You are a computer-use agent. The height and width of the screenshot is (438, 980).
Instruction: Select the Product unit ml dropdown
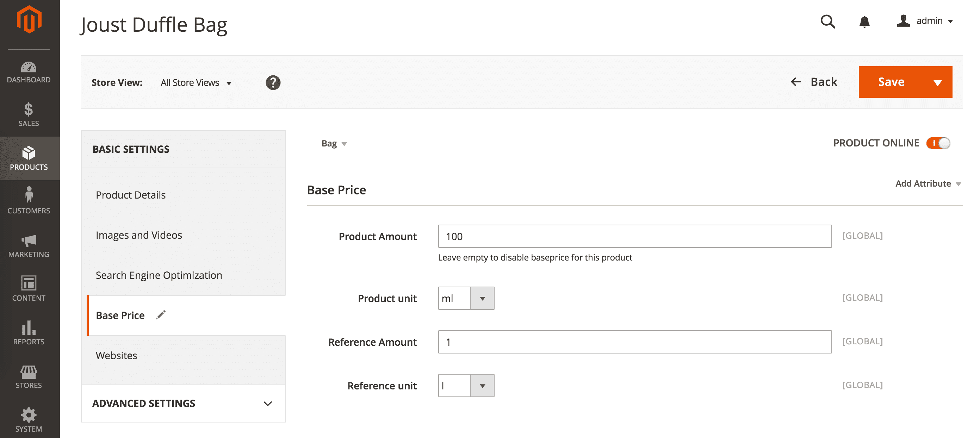466,298
